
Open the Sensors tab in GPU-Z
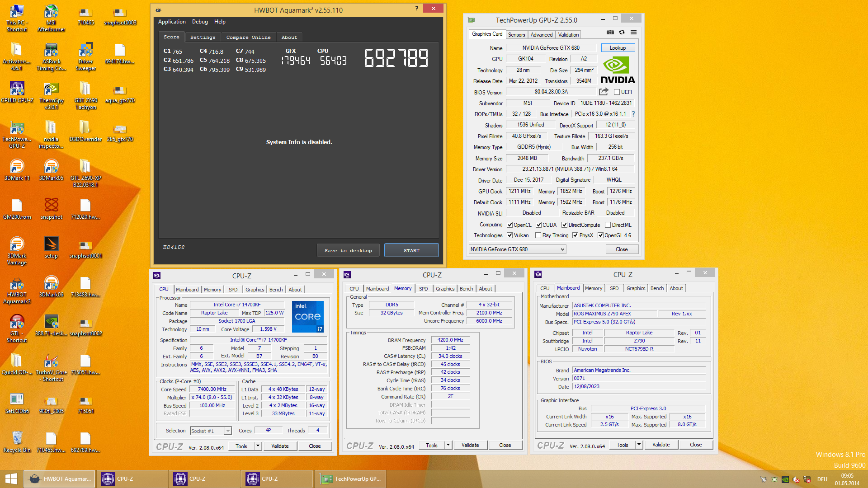[x=516, y=35]
